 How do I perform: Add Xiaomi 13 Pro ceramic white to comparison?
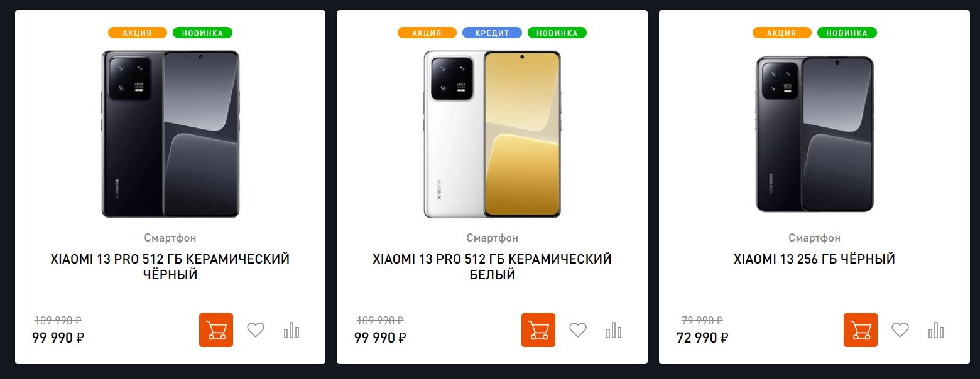click(x=614, y=330)
